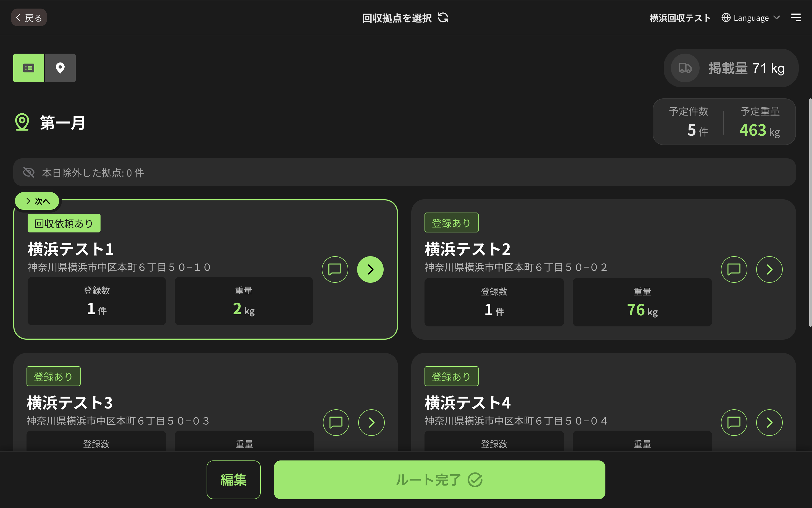
Task: Click the 回収拠点を選択 page title
Action: pos(397,18)
